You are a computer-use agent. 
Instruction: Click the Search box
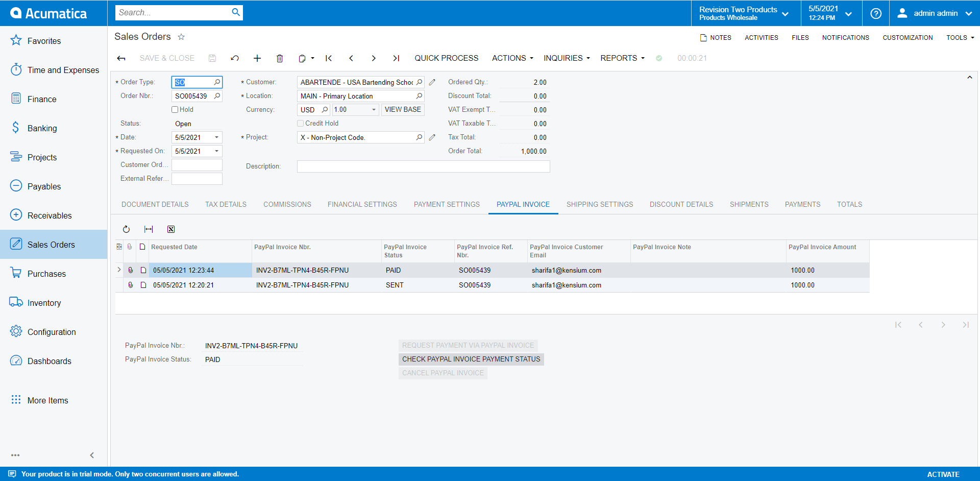174,12
